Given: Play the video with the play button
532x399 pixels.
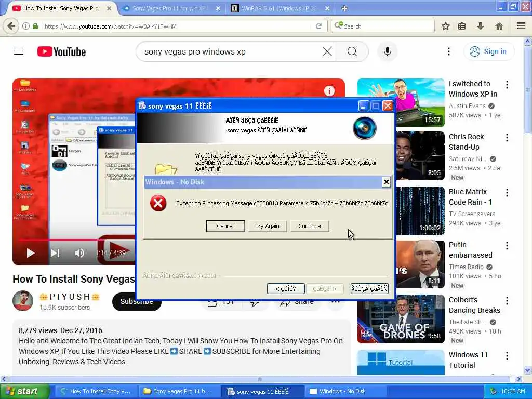Looking at the screenshot, I should click(31, 253).
